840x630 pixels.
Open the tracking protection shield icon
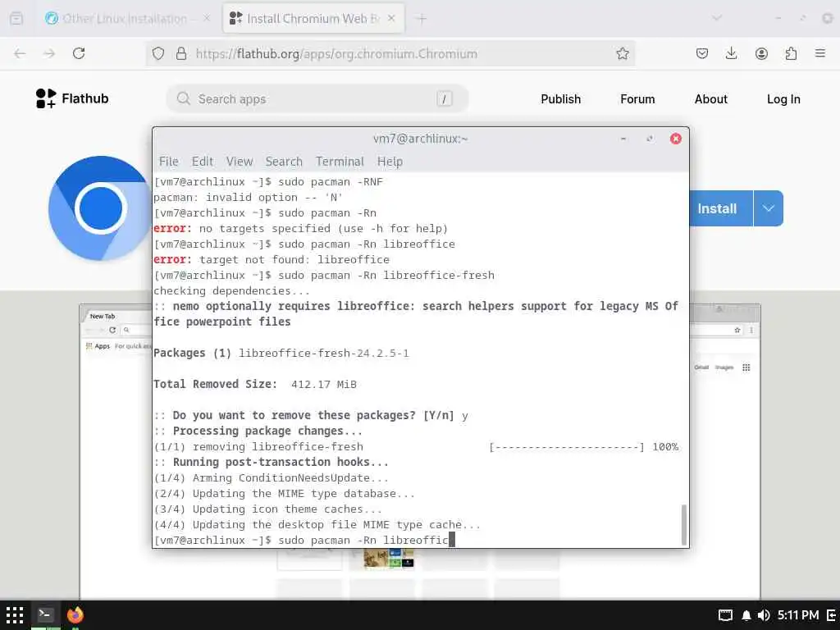(158, 53)
